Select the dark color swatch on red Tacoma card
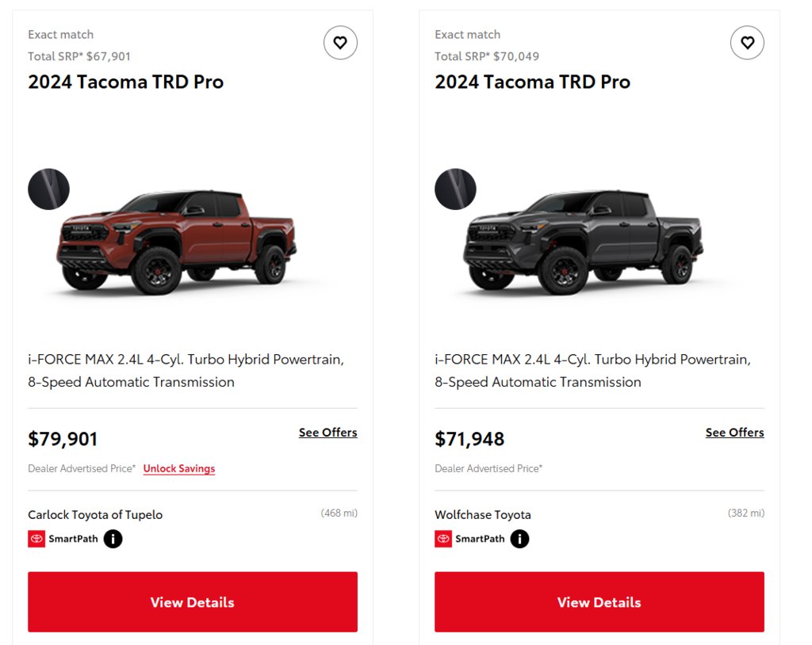Image resolution: width=812 pixels, height=645 pixels. 48,189
